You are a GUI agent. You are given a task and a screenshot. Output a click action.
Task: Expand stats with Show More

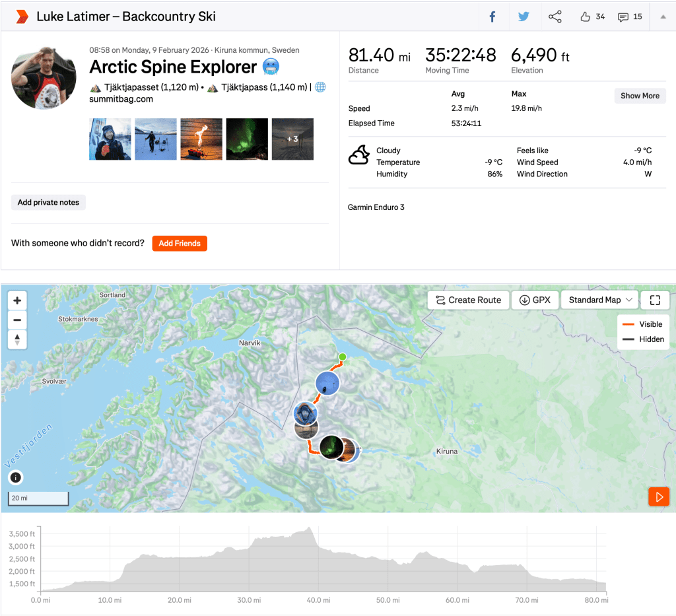tap(640, 96)
